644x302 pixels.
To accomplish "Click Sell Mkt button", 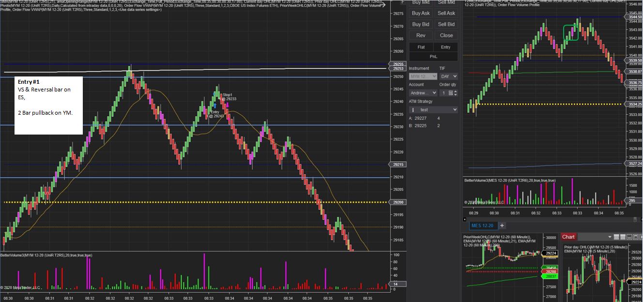I will tap(446, 2).
